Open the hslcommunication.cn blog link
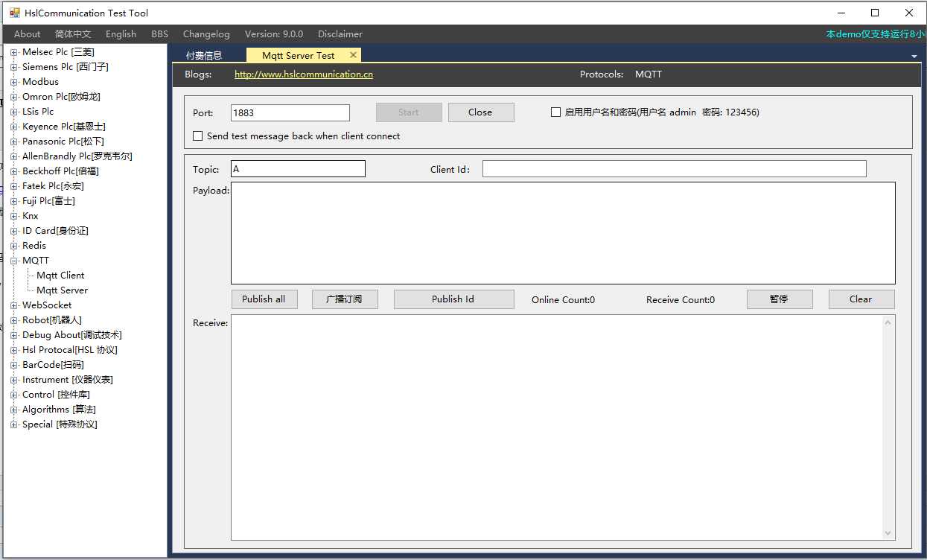Viewport: 927px width, 560px height. pos(304,74)
